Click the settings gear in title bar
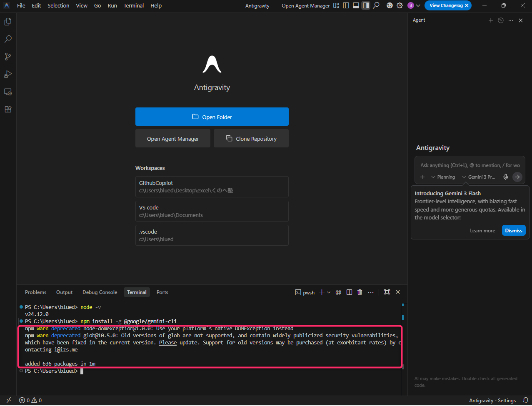 click(x=400, y=6)
